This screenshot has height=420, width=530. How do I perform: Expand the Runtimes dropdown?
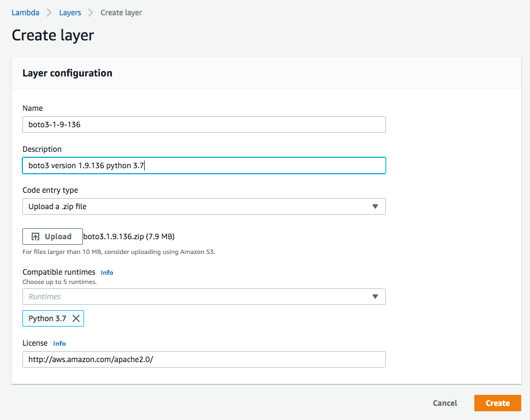pos(204,297)
